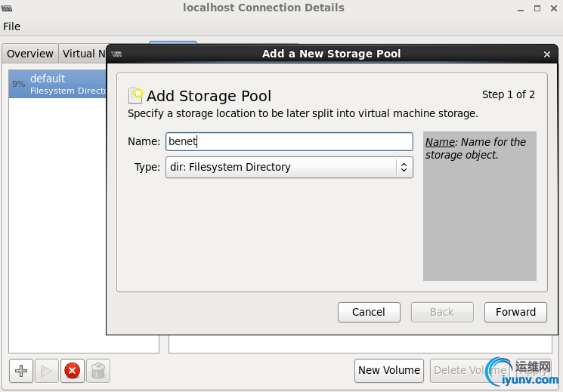Switch to the Virtual Networks tab
Image resolution: width=563 pixels, height=392 pixels.
[x=83, y=54]
